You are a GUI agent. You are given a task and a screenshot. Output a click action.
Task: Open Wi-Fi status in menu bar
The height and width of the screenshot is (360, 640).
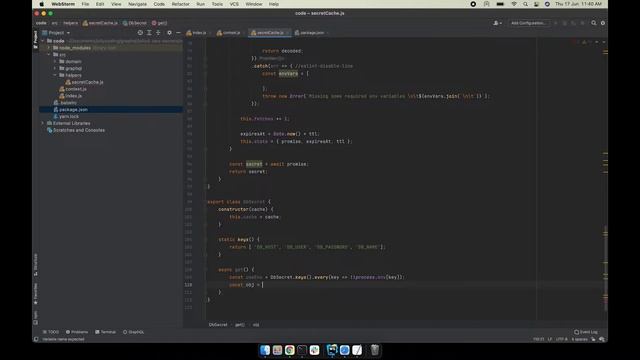(514, 4)
